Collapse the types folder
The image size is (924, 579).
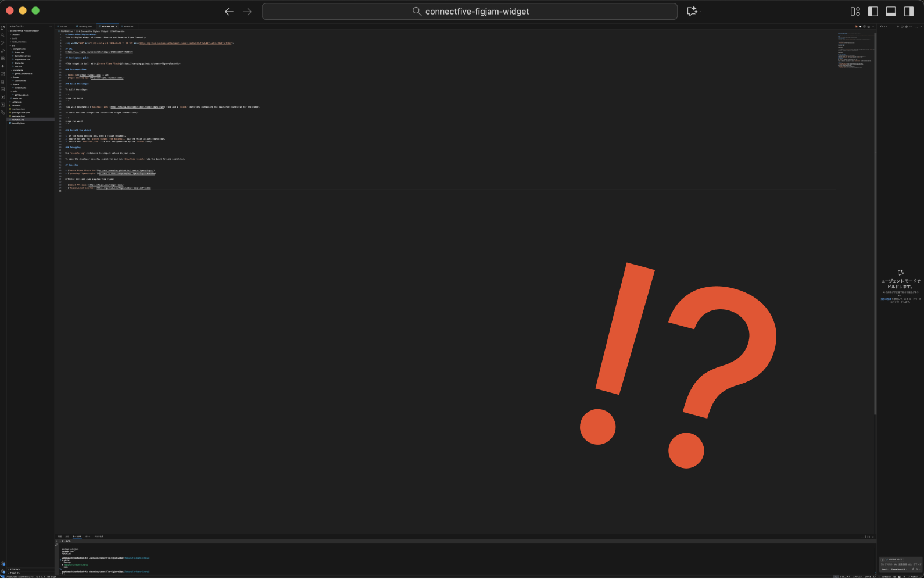(16, 84)
